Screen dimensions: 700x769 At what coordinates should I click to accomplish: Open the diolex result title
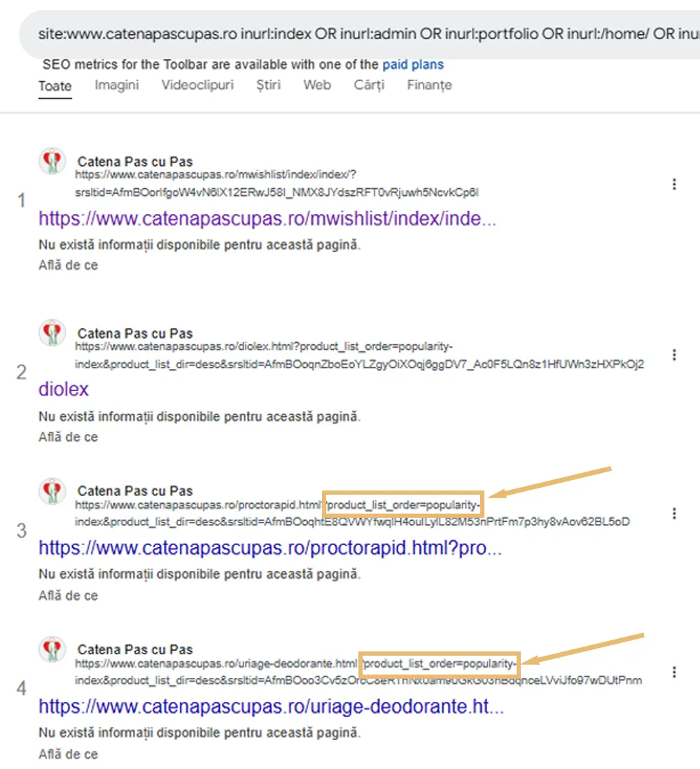64,389
